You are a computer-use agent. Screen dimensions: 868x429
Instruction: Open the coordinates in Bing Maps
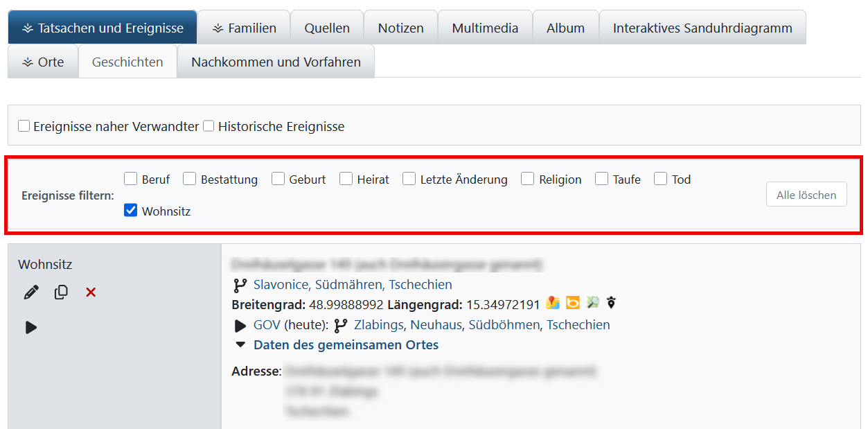tap(572, 302)
